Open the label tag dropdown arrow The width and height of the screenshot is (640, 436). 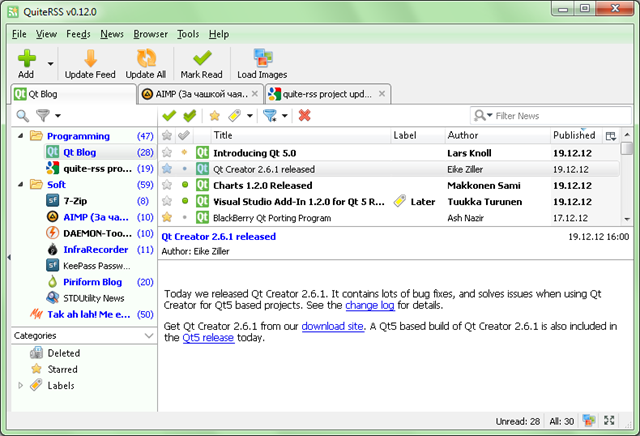pyautogui.click(x=250, y=116)
